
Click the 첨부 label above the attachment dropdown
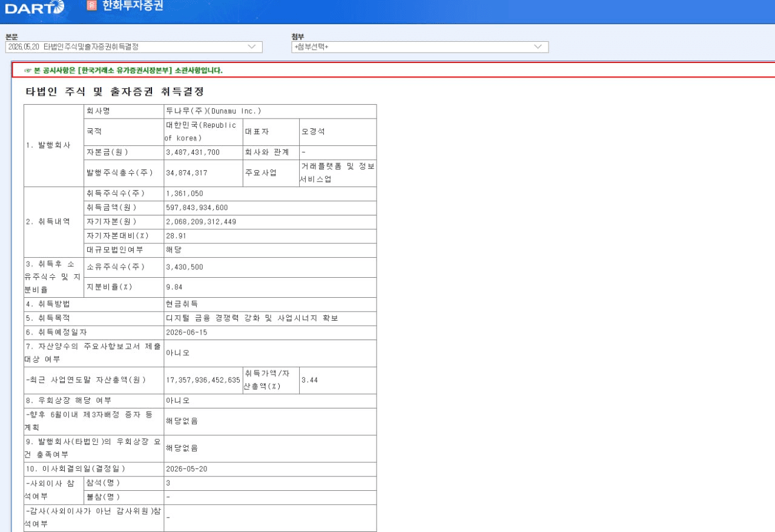(297, 37)
